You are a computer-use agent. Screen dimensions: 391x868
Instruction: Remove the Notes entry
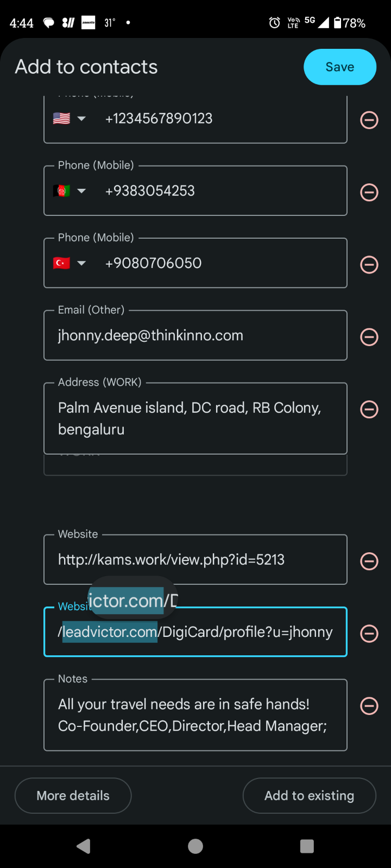click(x=369, y=706)
